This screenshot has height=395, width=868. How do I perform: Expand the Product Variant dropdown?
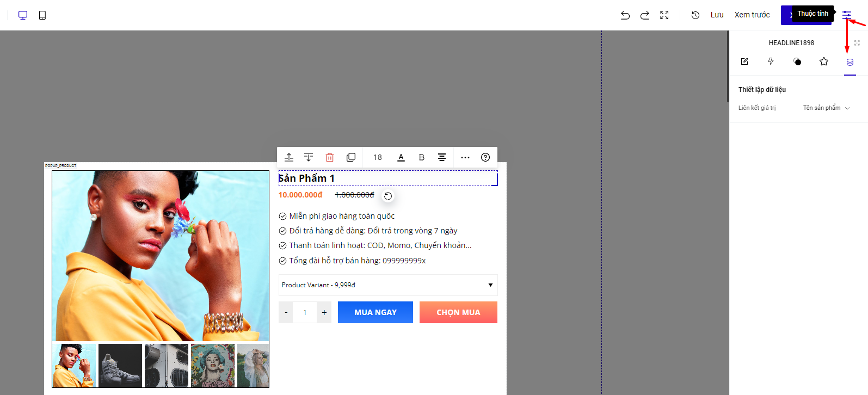pos(388,285)
